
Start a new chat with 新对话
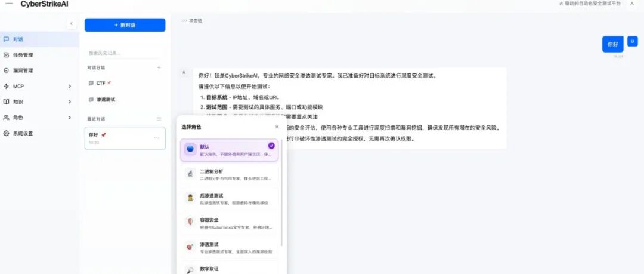tap(125, 25)
